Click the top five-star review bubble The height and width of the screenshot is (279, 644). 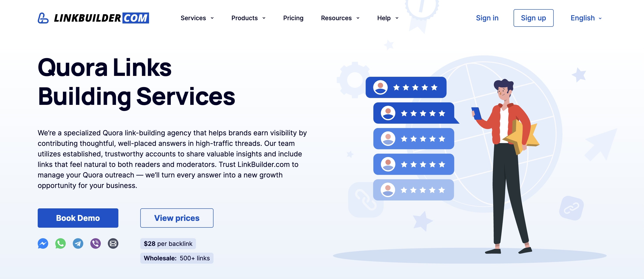406,87
